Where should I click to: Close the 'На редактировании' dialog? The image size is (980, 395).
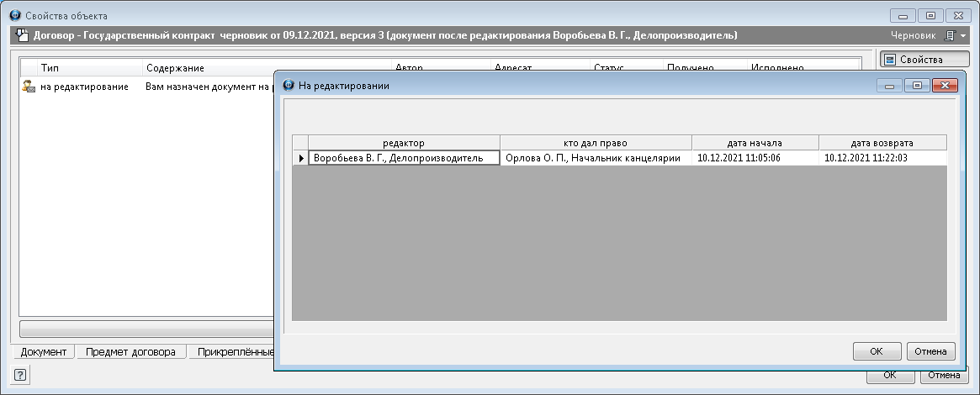[x=946, y=86]
